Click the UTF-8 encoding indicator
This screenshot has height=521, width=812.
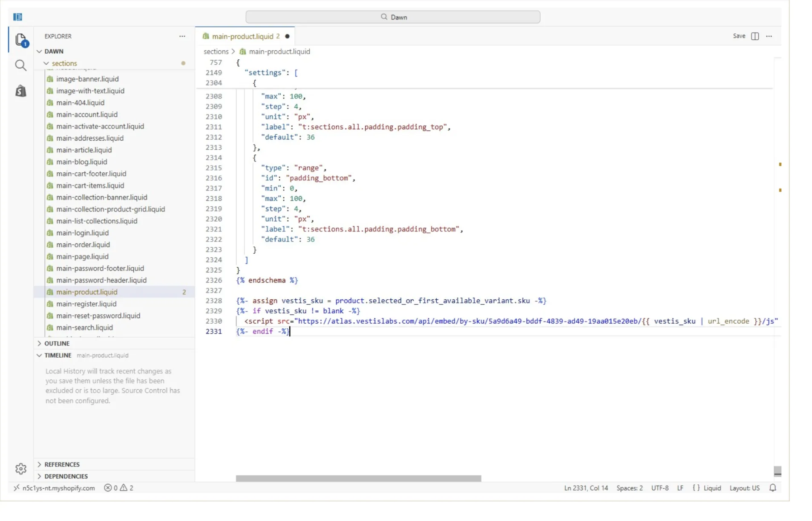tap(659, 488)
